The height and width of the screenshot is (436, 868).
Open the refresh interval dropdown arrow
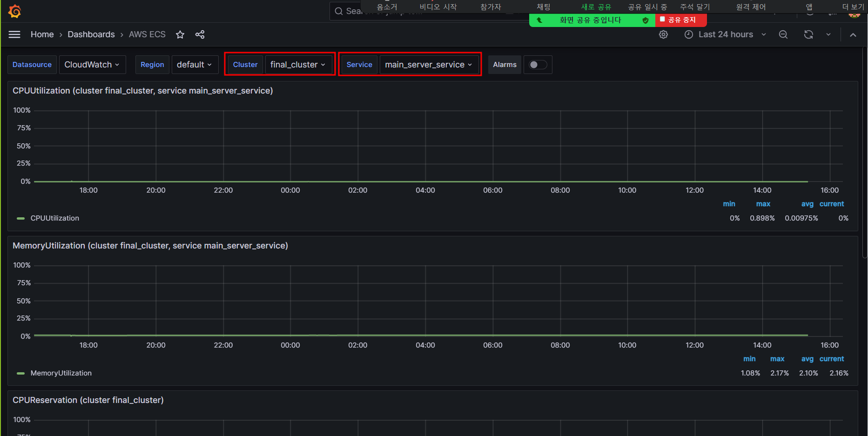point(828,34)
